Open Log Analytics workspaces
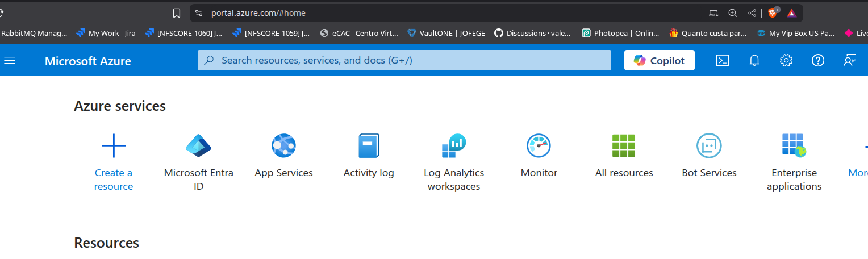This screenshot has width=868, height=259. [x=454, y=162]
